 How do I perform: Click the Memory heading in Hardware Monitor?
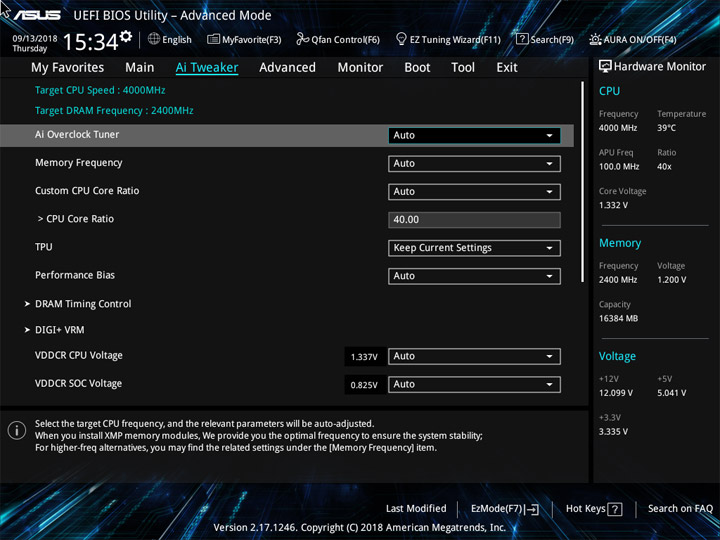pos(620,243)
